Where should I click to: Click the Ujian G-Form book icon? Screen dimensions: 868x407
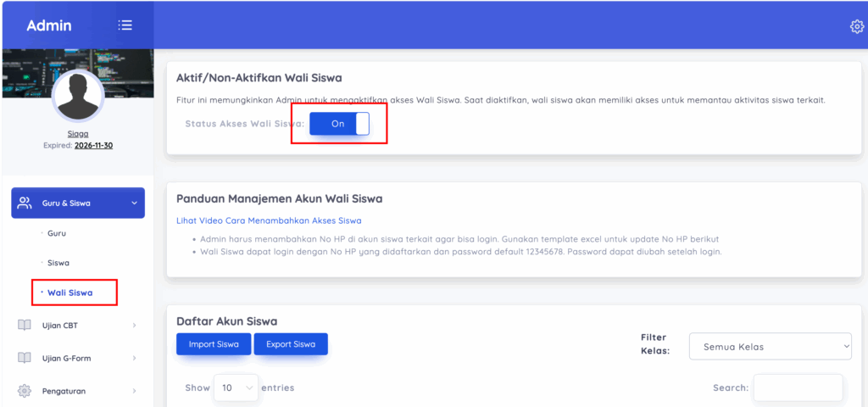tap(25, 358)
